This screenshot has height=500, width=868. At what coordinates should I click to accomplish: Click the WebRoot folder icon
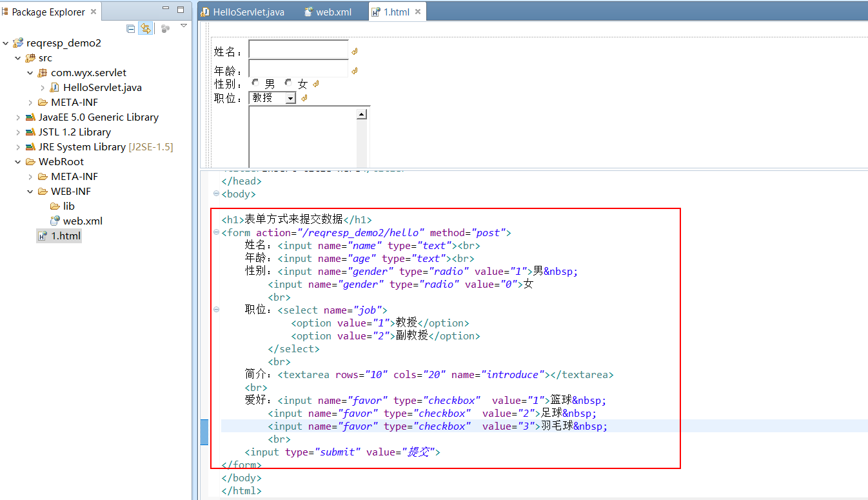(30, 162)
